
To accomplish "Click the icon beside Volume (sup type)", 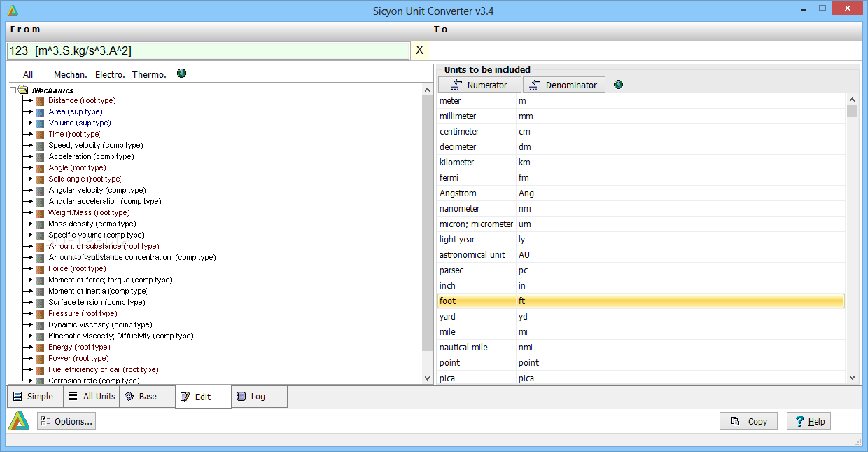I will tap(40, 123).
